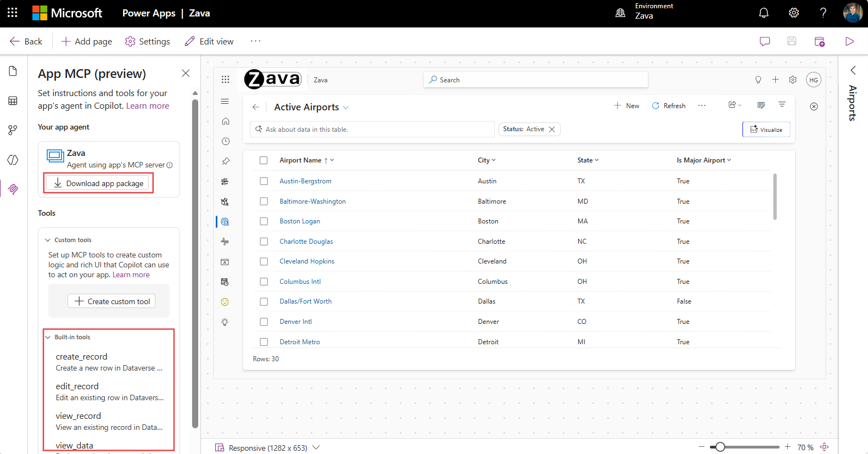This screenshot has height=454, width=868.
Task: Collapse the Custom tools section
Action: tap(48, 240)
